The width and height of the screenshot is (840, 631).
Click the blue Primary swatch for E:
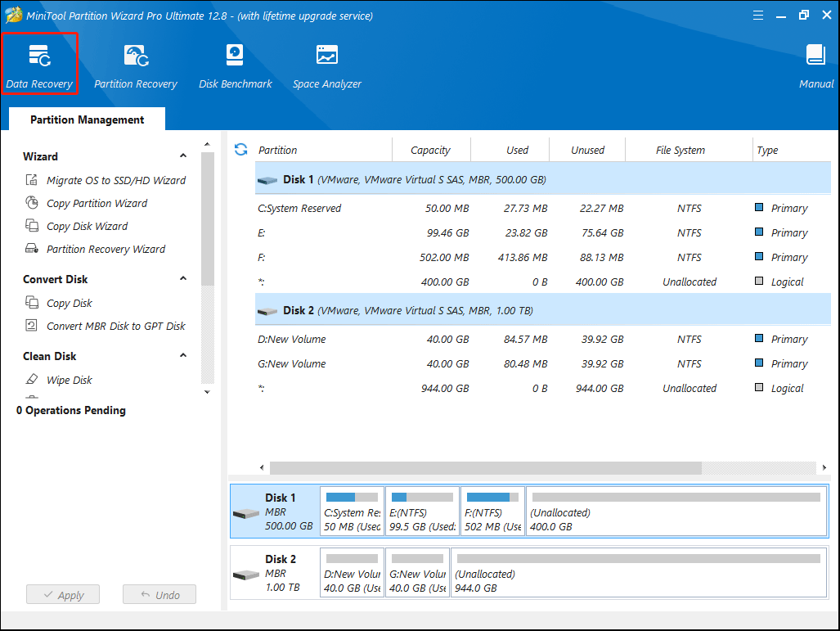[758, 232]
